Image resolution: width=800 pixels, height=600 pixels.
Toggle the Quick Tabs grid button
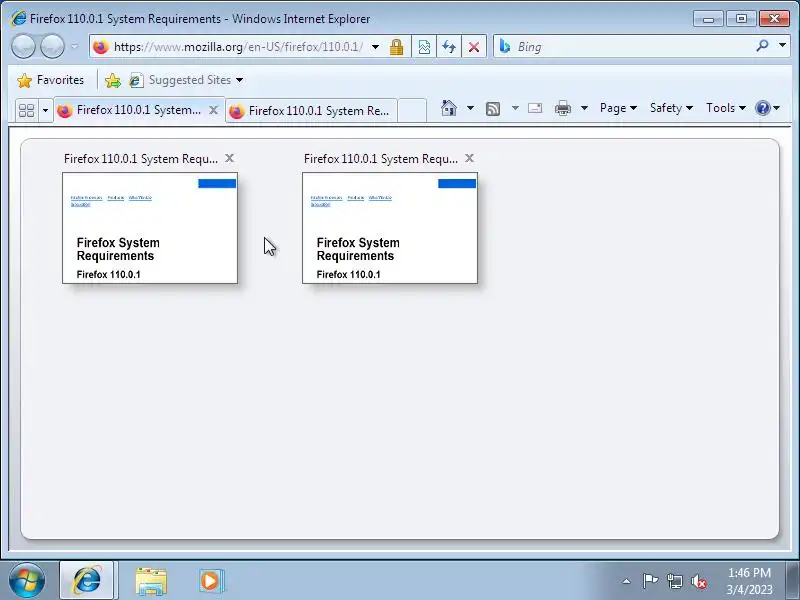26,110
